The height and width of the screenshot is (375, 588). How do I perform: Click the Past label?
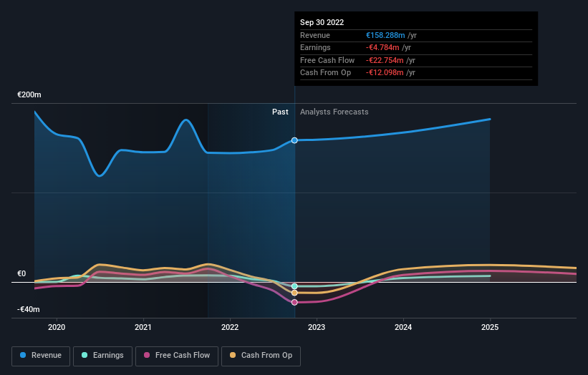(280, 112)
